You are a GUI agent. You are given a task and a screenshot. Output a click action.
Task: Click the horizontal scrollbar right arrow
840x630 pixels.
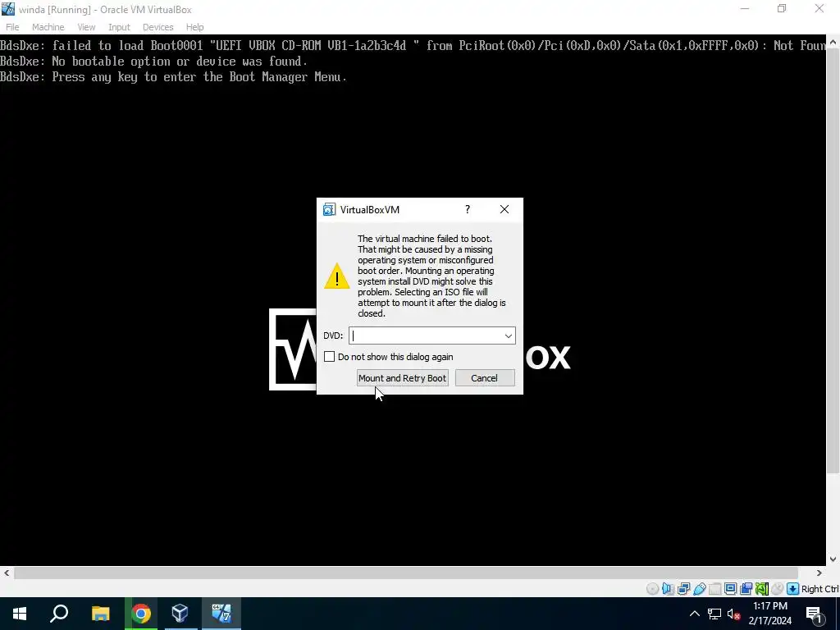click(819, 573)
